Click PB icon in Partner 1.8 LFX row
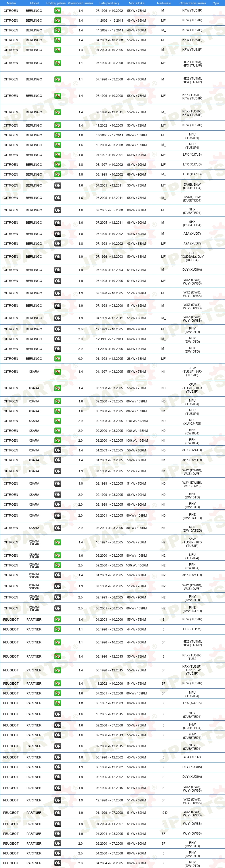This screenshot has width=225, height=868. [x=58, y=703]
